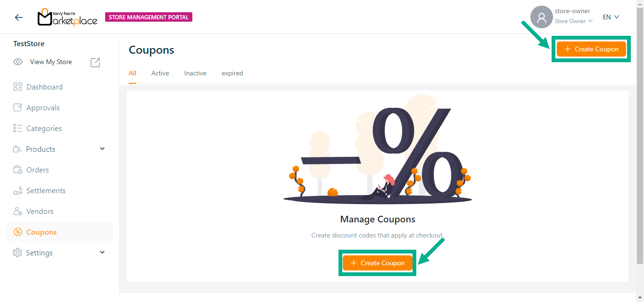Screen dimensions: 644x302
Task: Open the Vendors page
Action: (x=40, y=212)
